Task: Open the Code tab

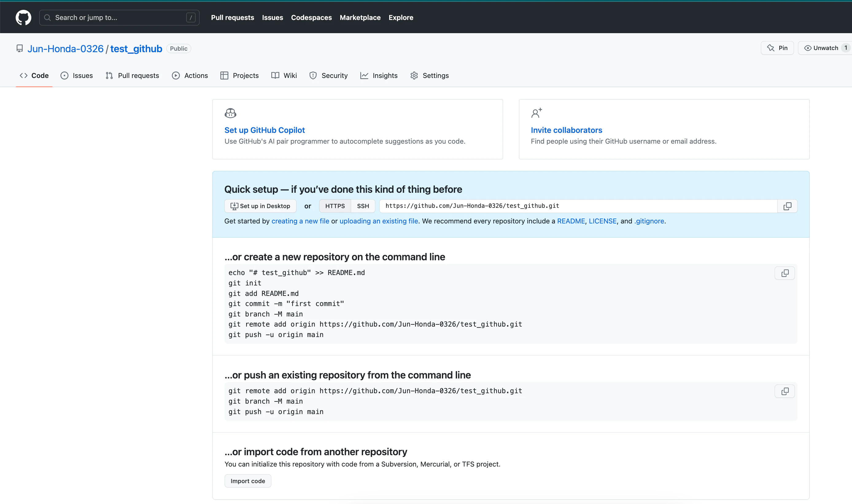Action: pyautogui.click(x=34, y=76)
